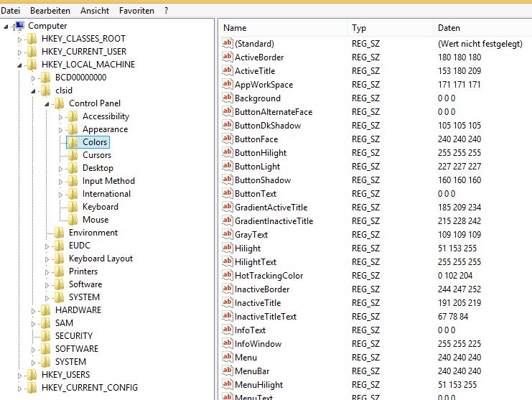This screenshot has height=400, width=532.
Task: Expand the Keyboard Layout node arrow
Action: (47, 259)
